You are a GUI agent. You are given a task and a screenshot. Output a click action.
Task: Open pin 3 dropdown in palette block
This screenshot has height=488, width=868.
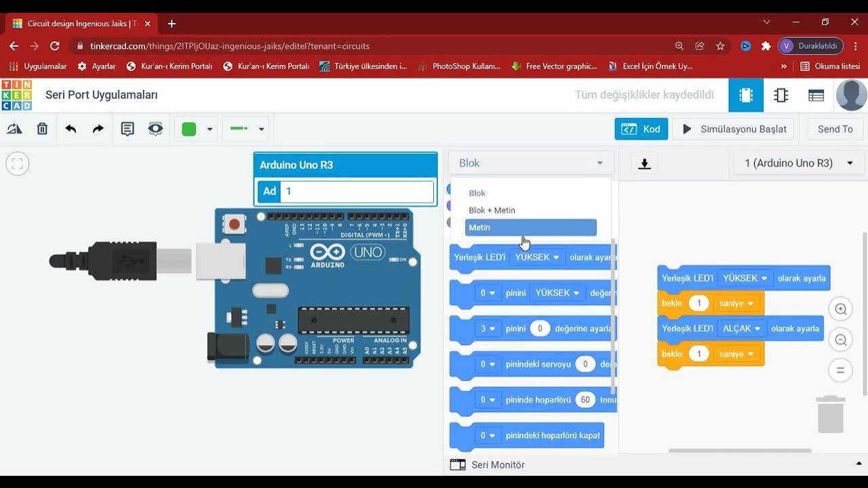click(x=488, y=328)
